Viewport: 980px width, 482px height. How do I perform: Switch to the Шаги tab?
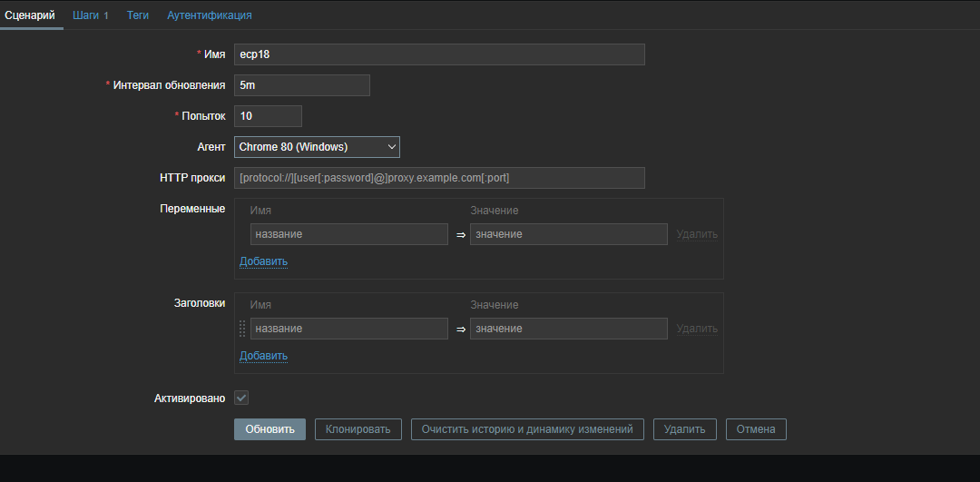pyautogui.click(x=91, y=15)
